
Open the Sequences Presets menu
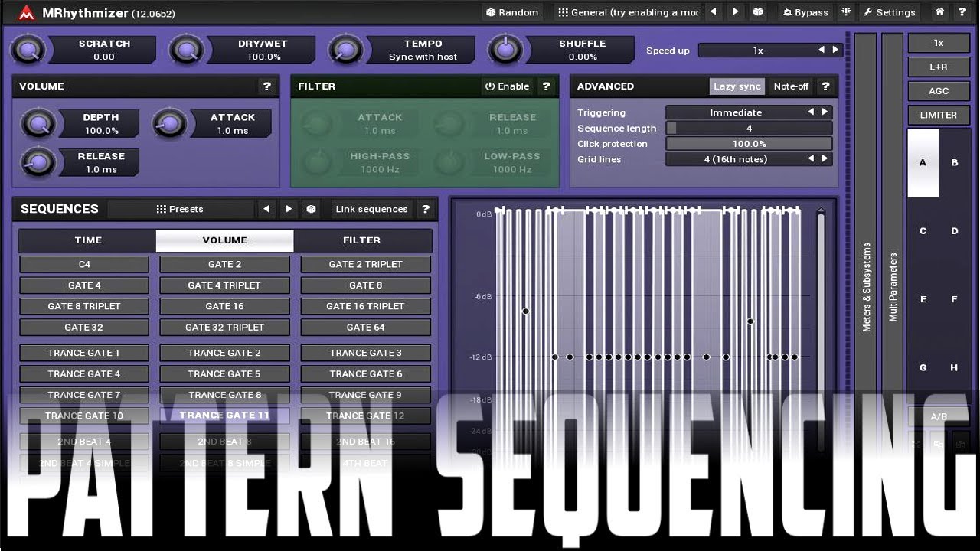click(x=181, y=209)
